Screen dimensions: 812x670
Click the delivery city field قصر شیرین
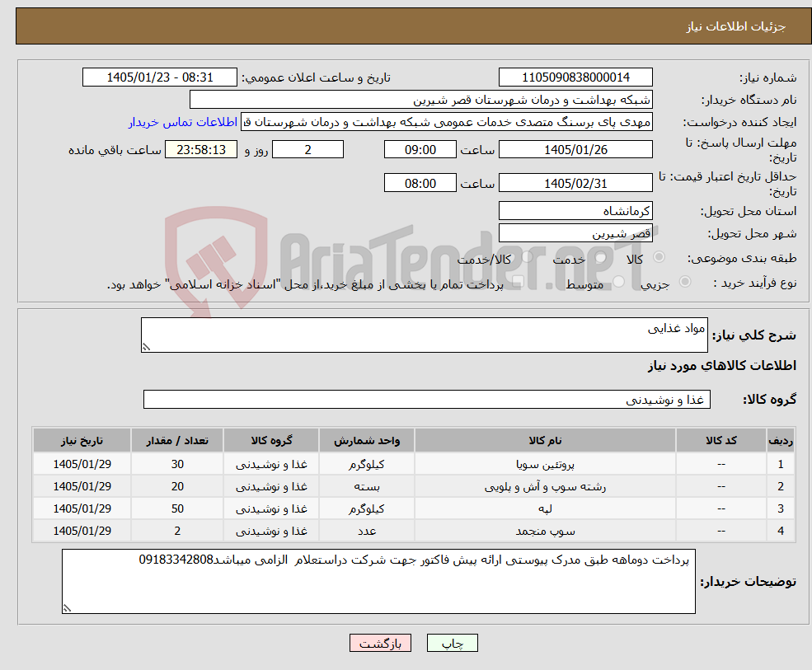point(575,233)
